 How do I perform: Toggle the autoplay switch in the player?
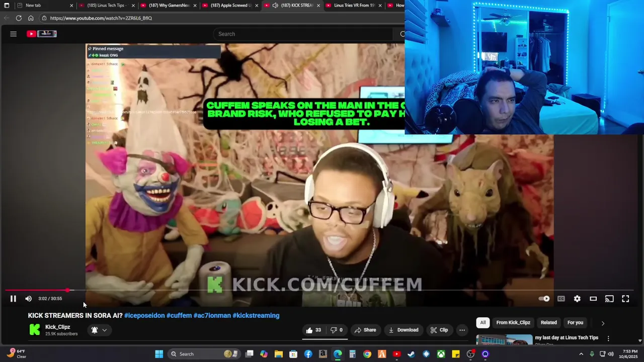pyautogui.click(x=544, y=299)
